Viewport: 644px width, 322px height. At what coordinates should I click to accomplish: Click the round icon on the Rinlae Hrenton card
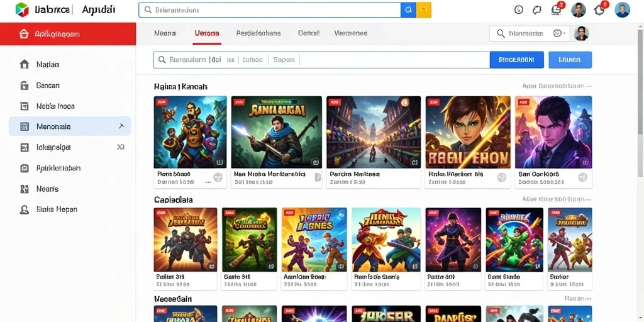[x=501, y=177]
